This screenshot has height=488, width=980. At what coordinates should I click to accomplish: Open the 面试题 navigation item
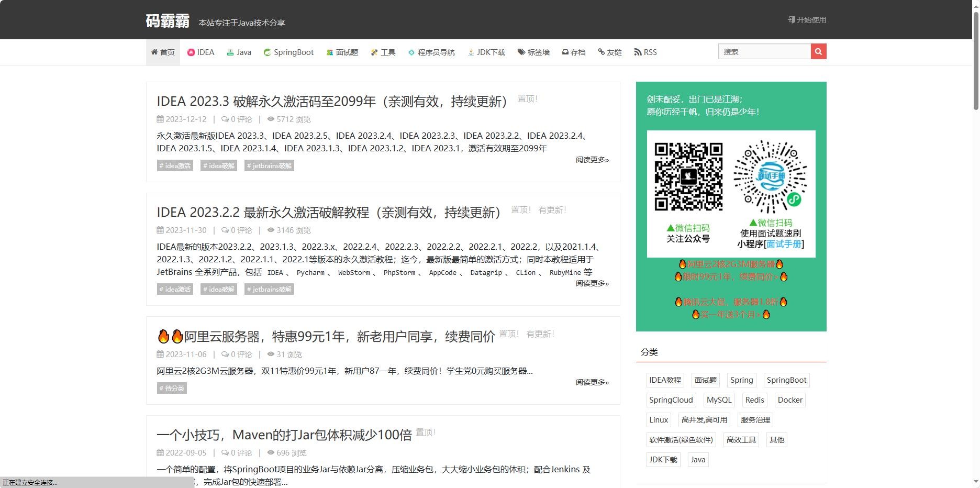342,52
